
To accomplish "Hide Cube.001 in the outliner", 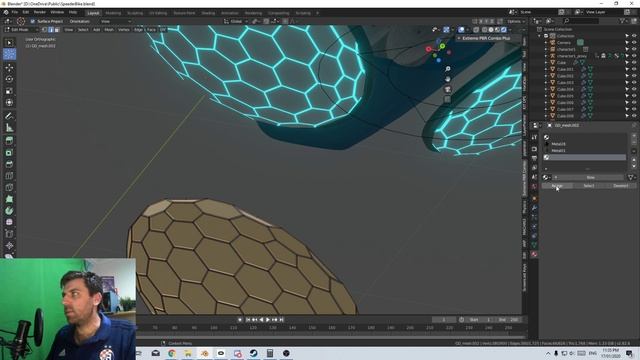I will [634, 69].
